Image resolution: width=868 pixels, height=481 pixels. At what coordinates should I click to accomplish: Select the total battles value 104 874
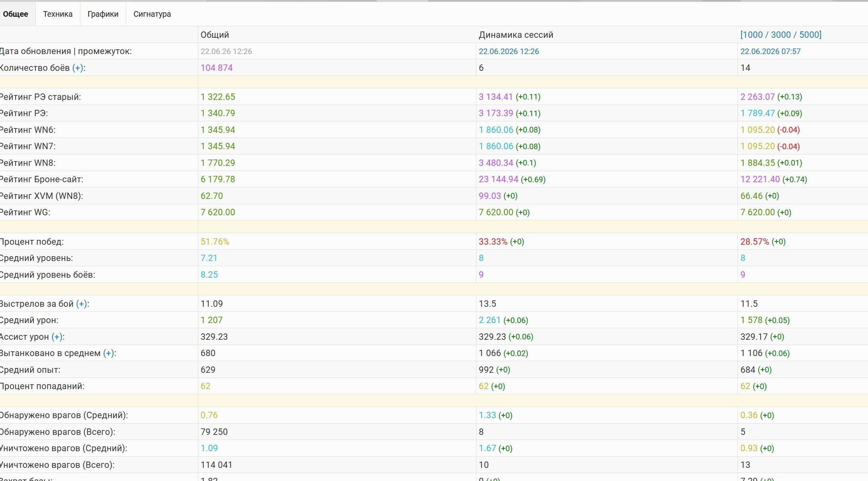click(217, 68)
